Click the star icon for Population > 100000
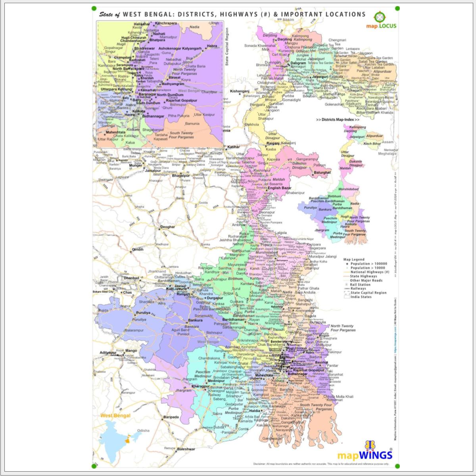The image size is (476, 476). 347,264
